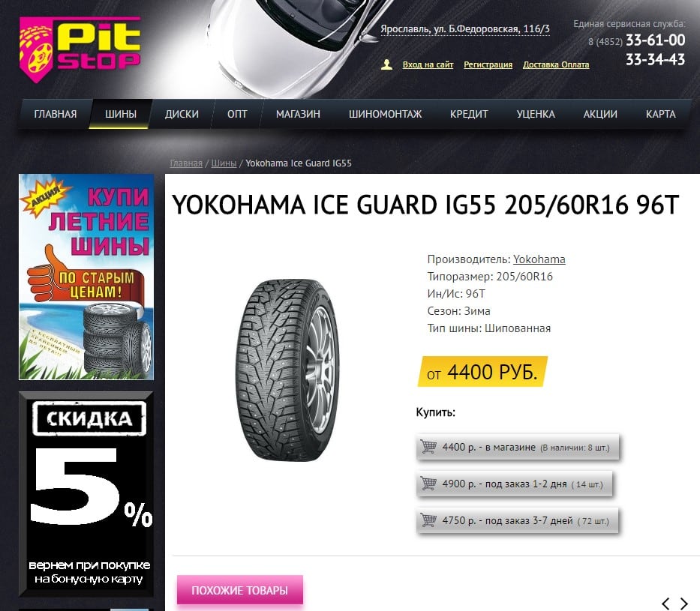Click the Похожие товары button

240,590
